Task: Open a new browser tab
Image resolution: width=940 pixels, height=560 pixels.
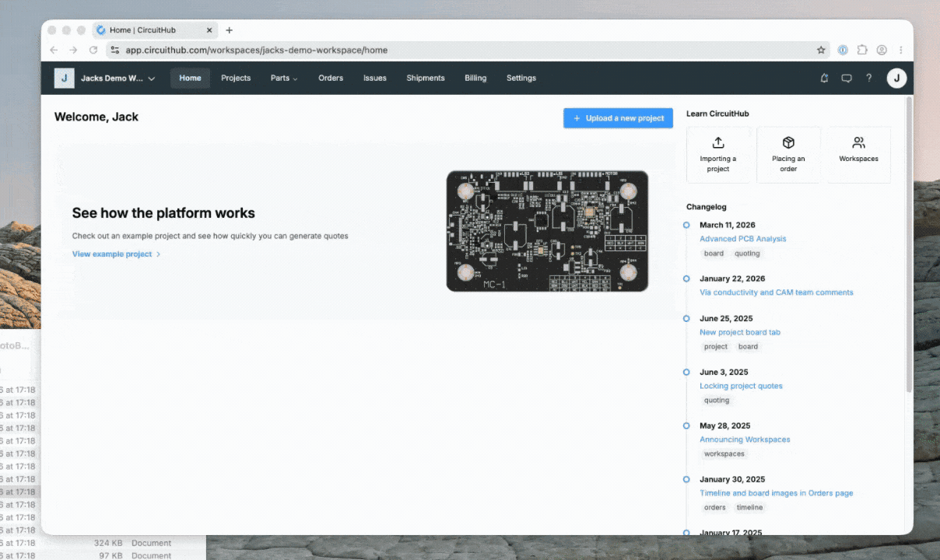Action: [x=229, y=30]
